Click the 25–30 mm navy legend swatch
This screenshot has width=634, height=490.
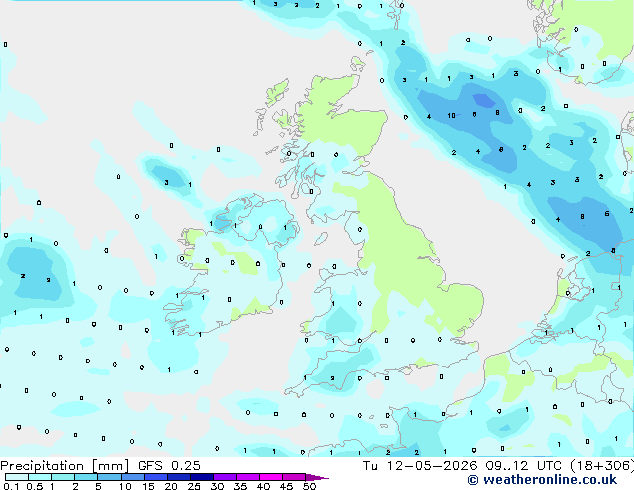(201, 477)
